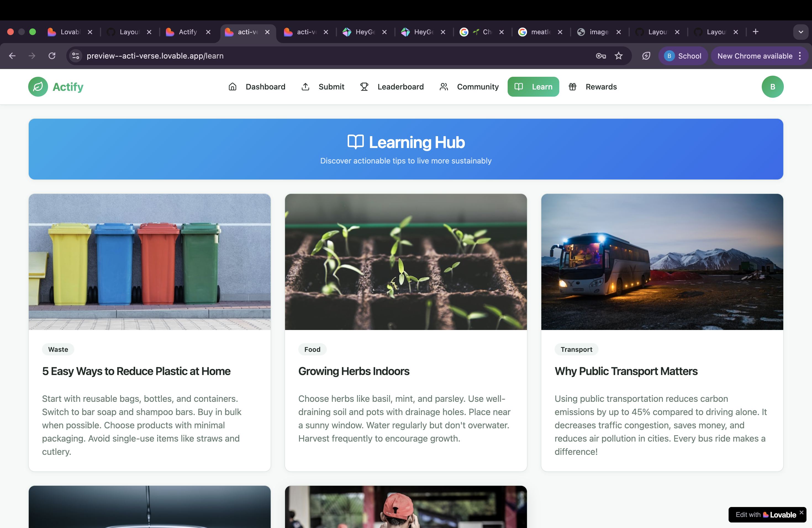Click the Transport category tag
The width and height of the screenshot is (812, 528).
(576, 349)
